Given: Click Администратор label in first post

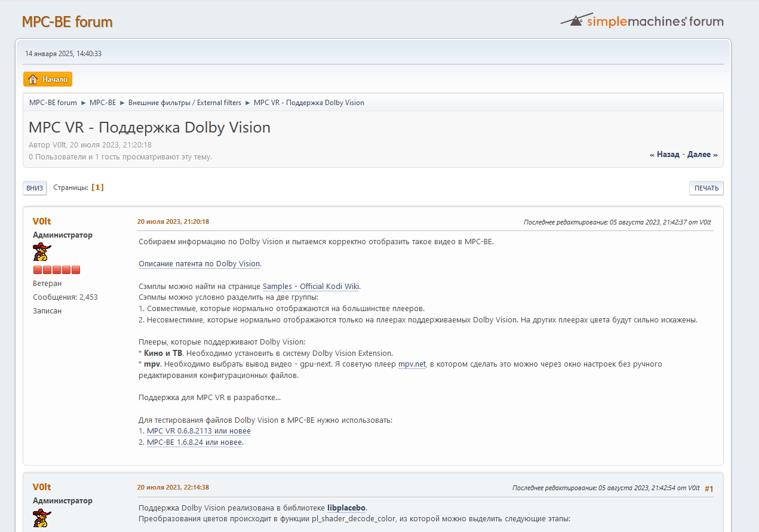Looking at the screenshot, I should 63,235.
